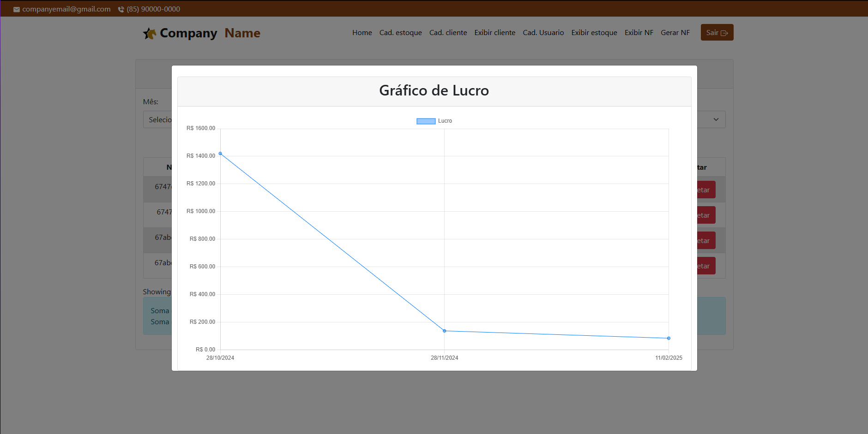The image size is (868, 434).
Task: Open the Home menu item
Action: pos(362,32)
